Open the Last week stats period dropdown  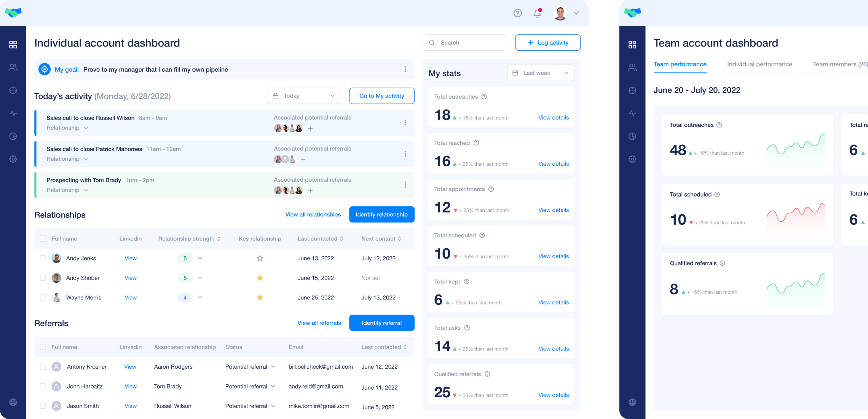[x=541, y=73]
